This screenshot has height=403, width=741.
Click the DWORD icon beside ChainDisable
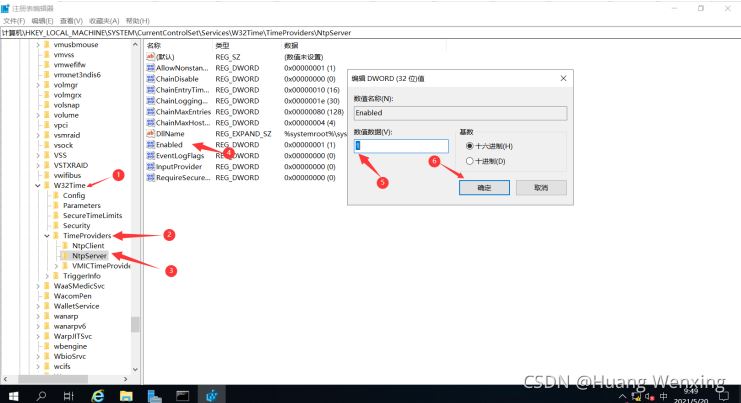point(150,79)
